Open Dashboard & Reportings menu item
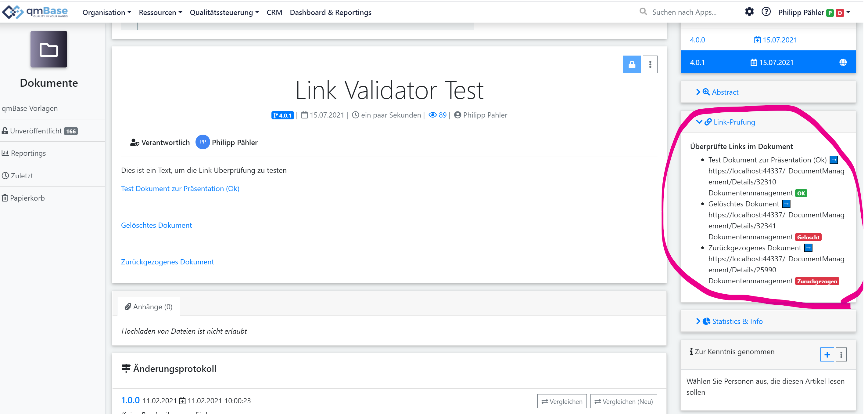This screenshot has height=414, width=868. click(x=331, y=13)
